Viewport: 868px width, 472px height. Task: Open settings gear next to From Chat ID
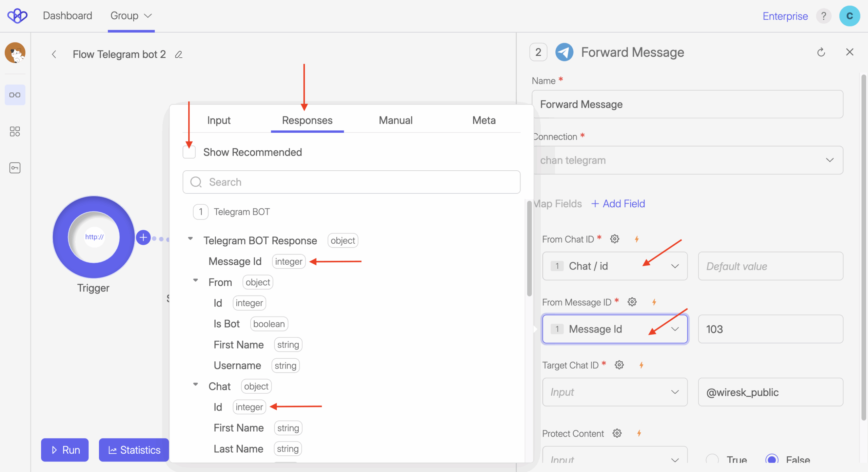[614, 239]
